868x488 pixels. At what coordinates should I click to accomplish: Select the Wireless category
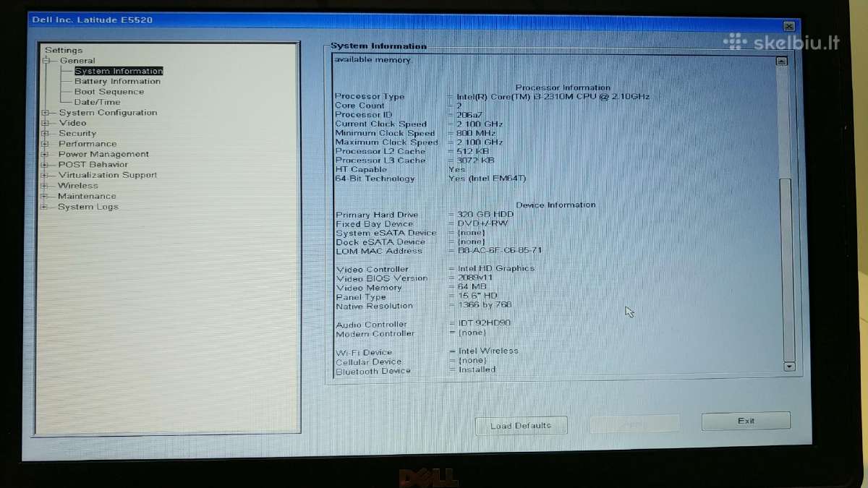(78, 186)
